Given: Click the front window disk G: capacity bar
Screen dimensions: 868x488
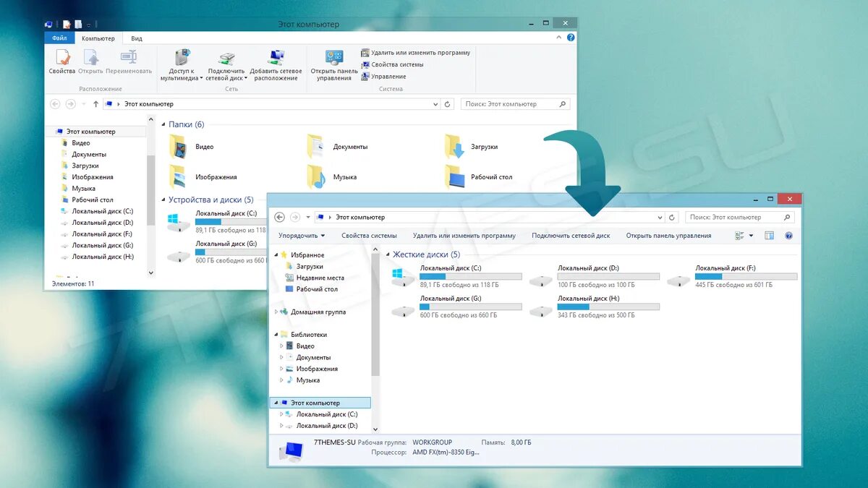Looking at the screenshot, I should click(470, 307).
